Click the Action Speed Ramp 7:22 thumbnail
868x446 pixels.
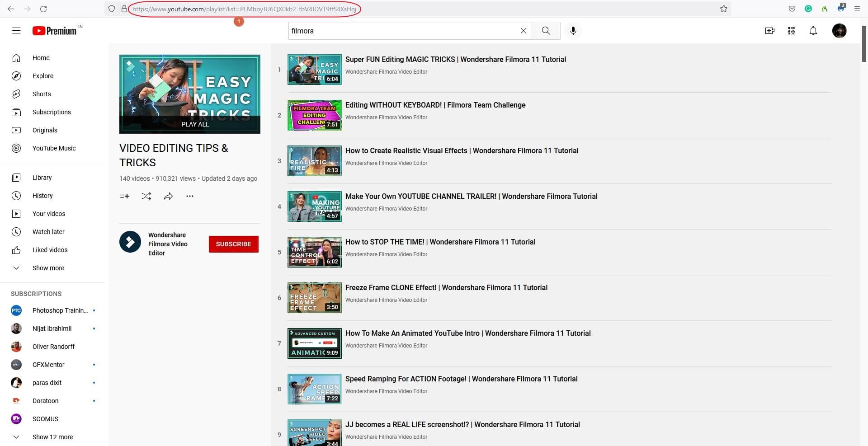click(315, 389)
